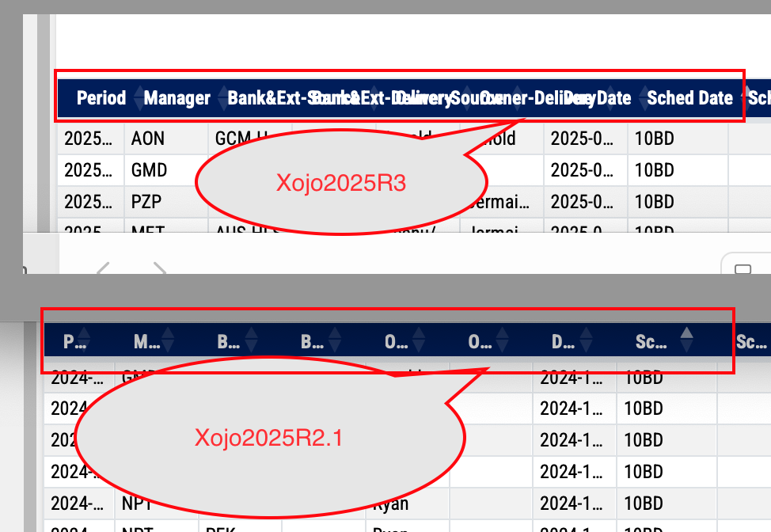Click sort arrows next to the "D..." header

point(586,342)
